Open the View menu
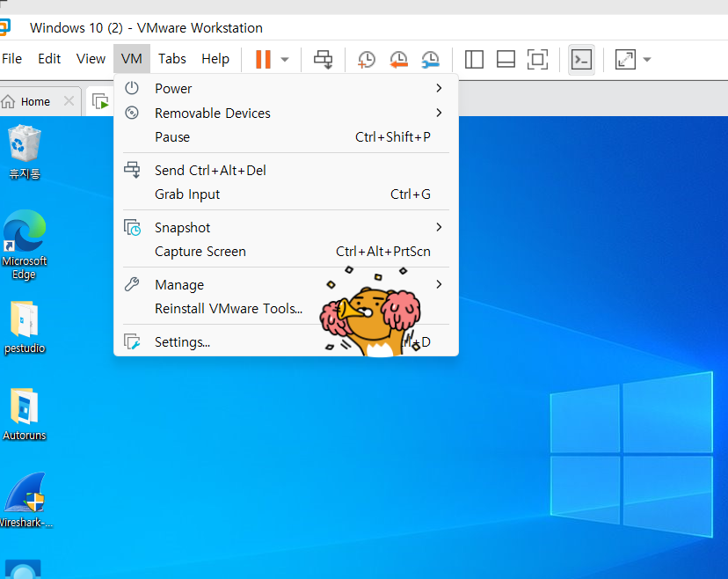 91,59
